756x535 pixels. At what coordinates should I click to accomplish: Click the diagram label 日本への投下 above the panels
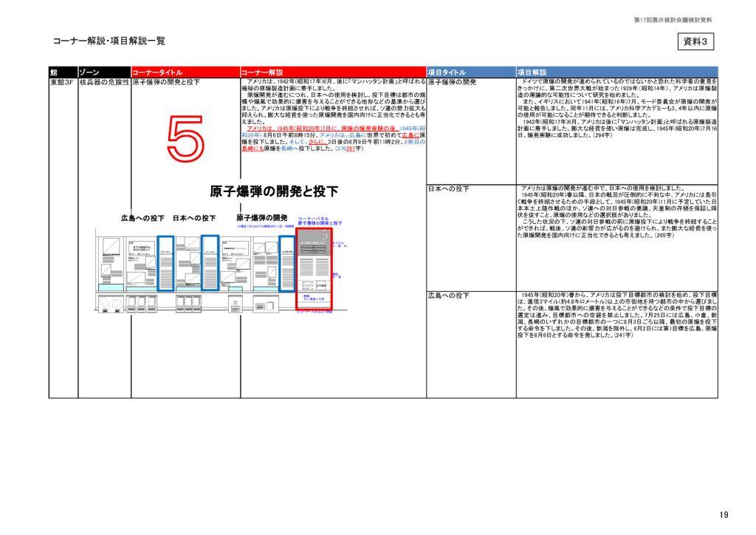194,219
